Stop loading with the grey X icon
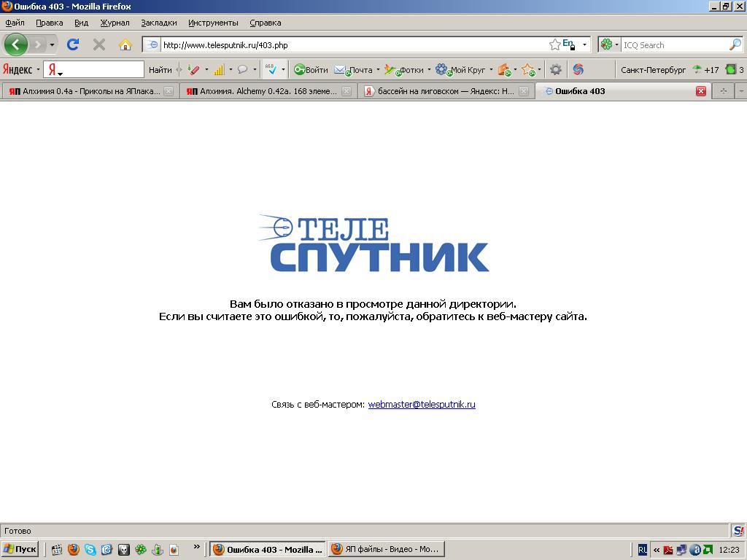The height and width of the screenshot is (560, 747). pyautogui.click(x=99, y=45)
